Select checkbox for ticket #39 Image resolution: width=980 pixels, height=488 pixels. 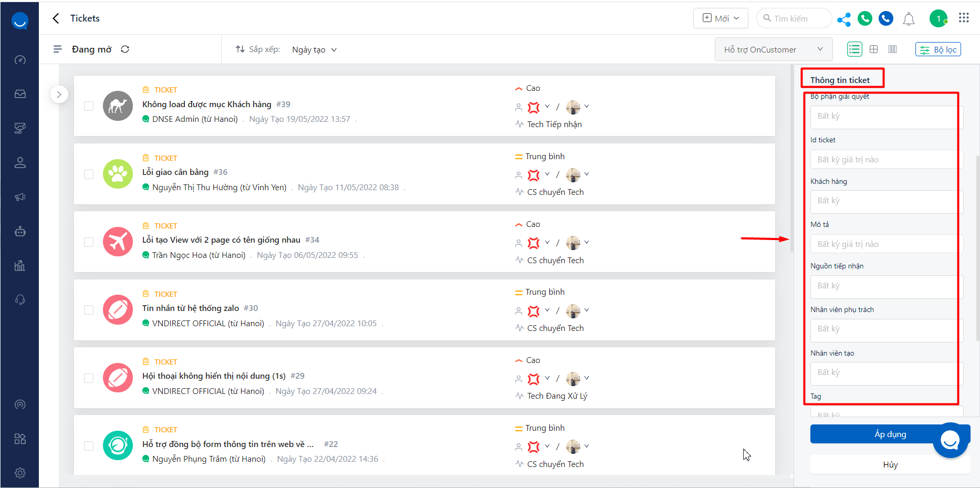pyautogui.click(x=89, y=106)
